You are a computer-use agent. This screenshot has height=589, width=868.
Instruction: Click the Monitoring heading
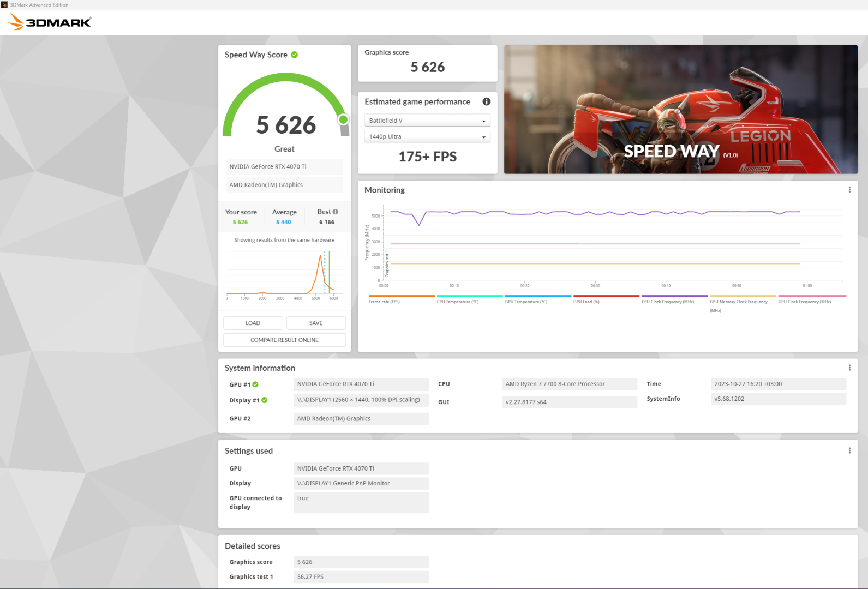coord(385,190)
